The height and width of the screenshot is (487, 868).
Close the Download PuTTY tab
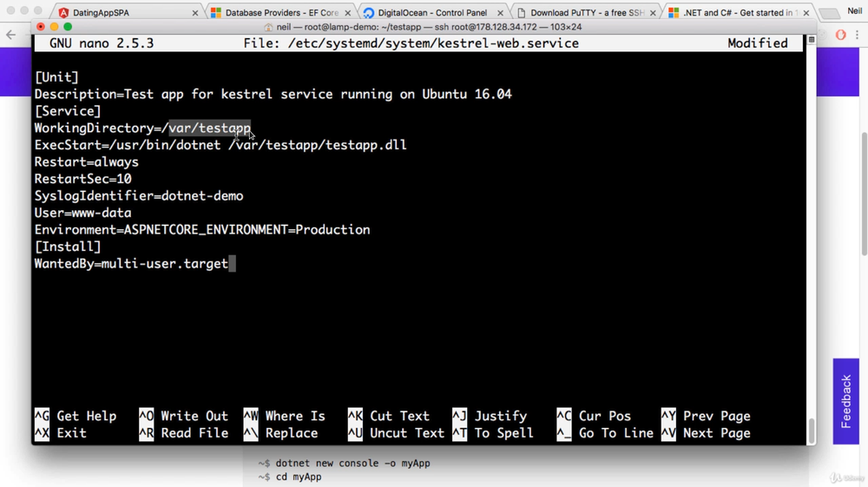[654, 13]
